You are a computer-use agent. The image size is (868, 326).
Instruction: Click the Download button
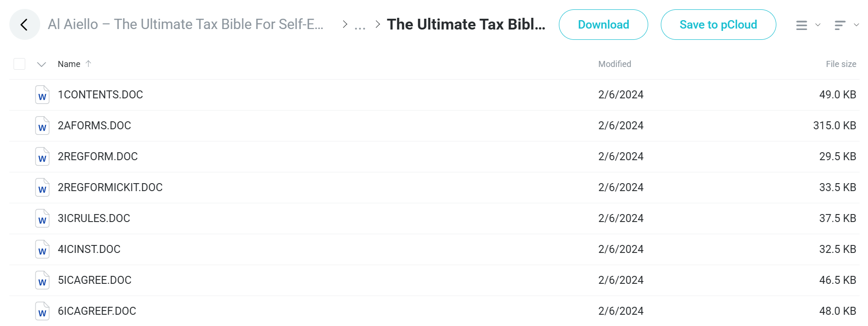tap(603, 24)
